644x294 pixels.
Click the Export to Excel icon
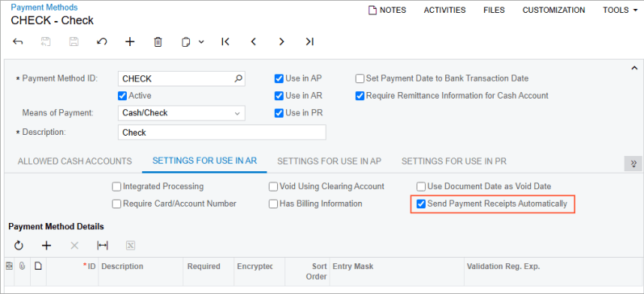(x=131, y=246)
